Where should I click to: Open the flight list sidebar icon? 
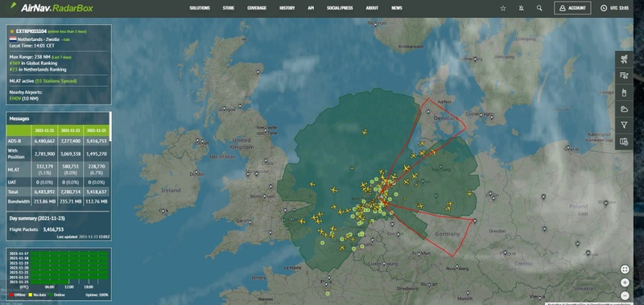click(x=624, y=76)
